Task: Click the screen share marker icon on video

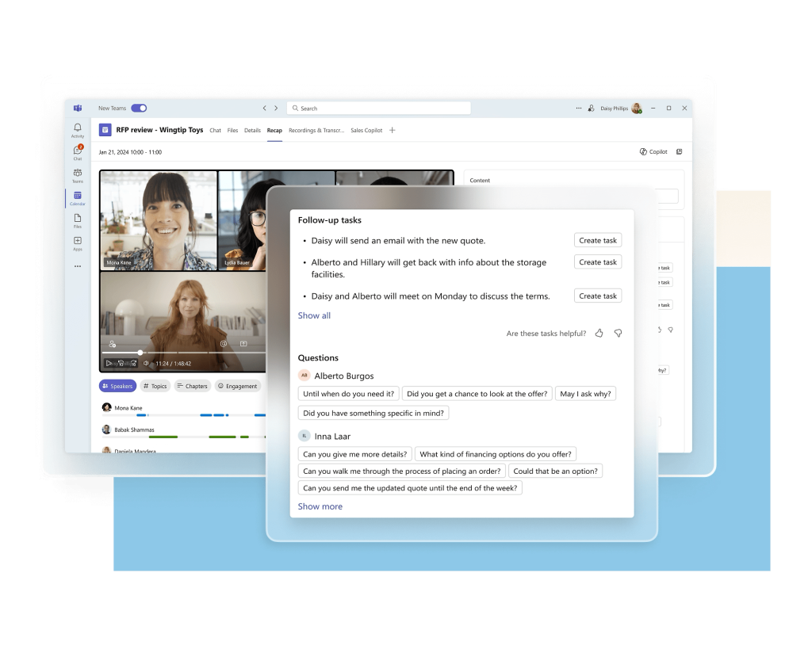Action: 243,344
